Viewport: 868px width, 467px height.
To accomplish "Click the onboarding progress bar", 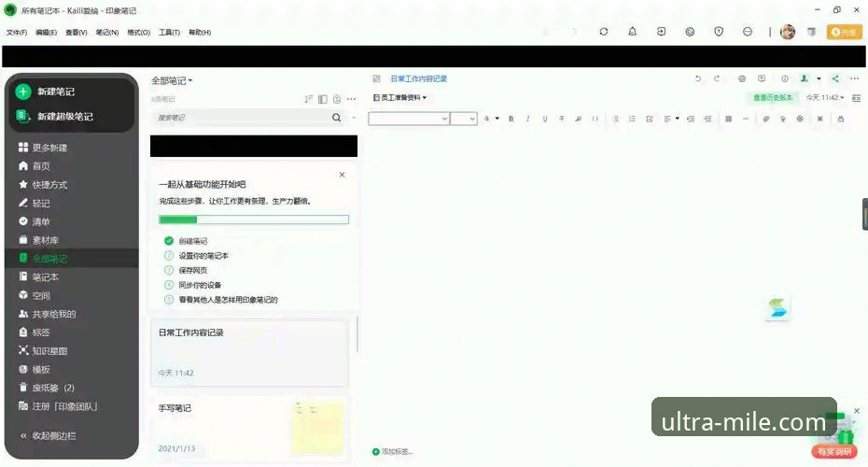I will tap(254, 219).
